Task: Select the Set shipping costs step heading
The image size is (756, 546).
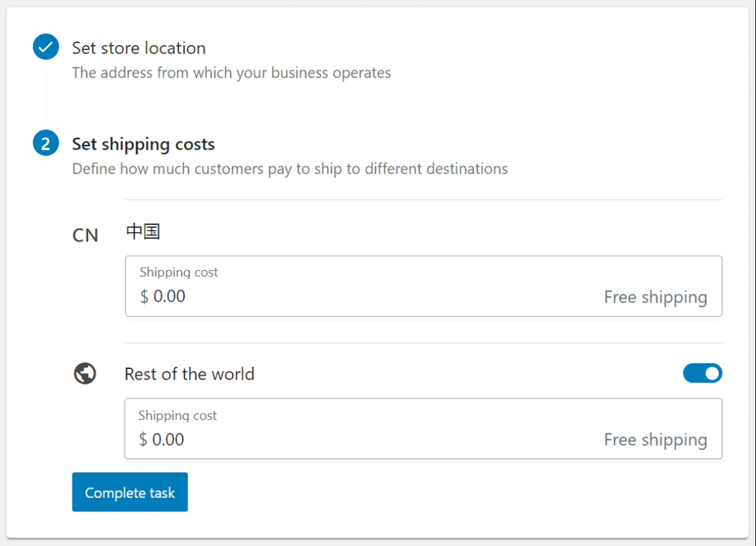Action: 143,144
